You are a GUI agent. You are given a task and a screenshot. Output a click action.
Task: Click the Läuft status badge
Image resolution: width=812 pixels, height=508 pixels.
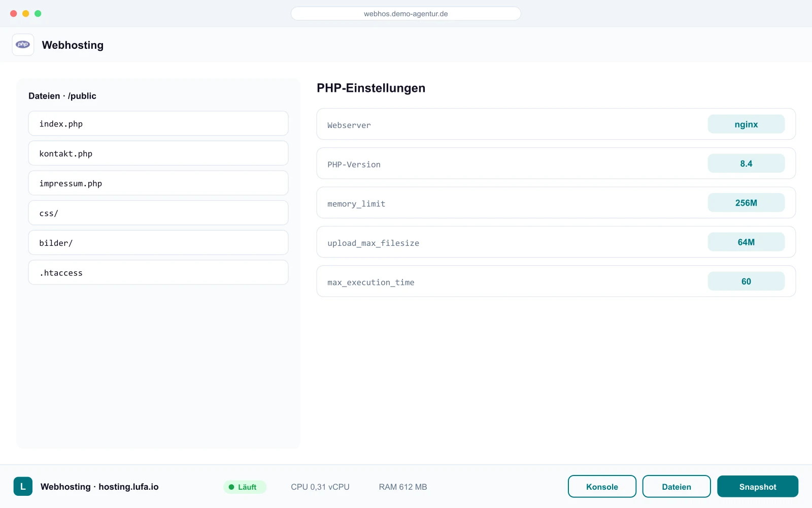click(245, 487)
